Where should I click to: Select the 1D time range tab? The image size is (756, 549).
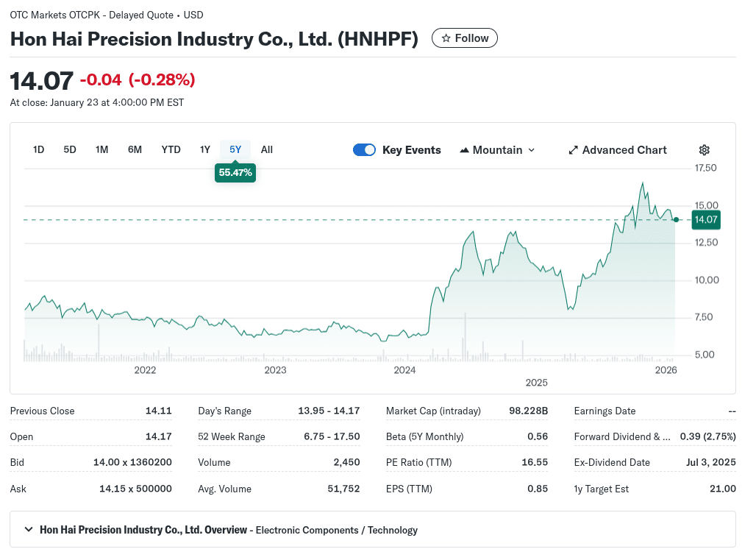coord(39,149)
